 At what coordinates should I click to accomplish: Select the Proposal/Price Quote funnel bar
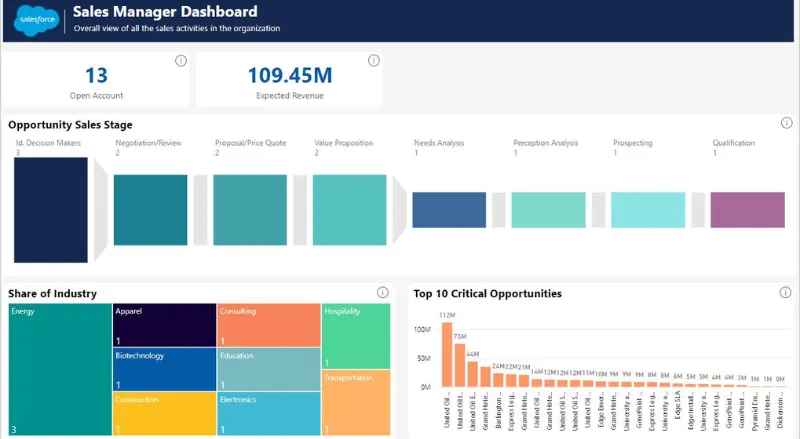click(250, 210)
